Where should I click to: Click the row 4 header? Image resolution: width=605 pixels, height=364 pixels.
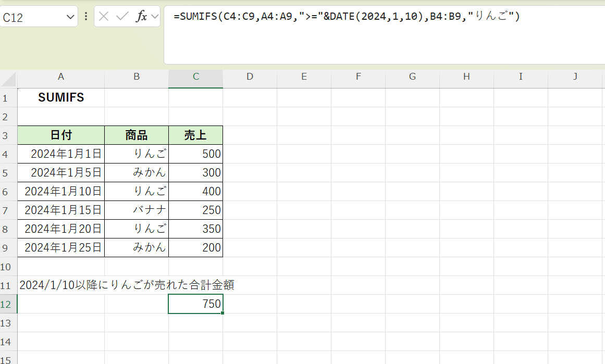(7, 154)
